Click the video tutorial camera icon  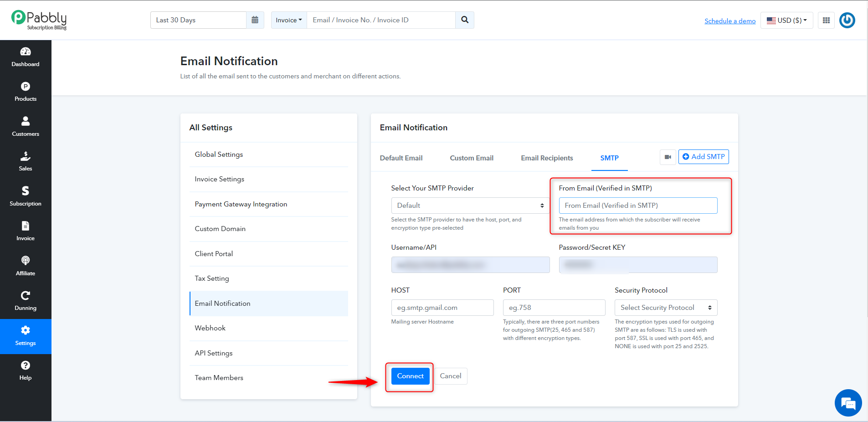[668, 157]
